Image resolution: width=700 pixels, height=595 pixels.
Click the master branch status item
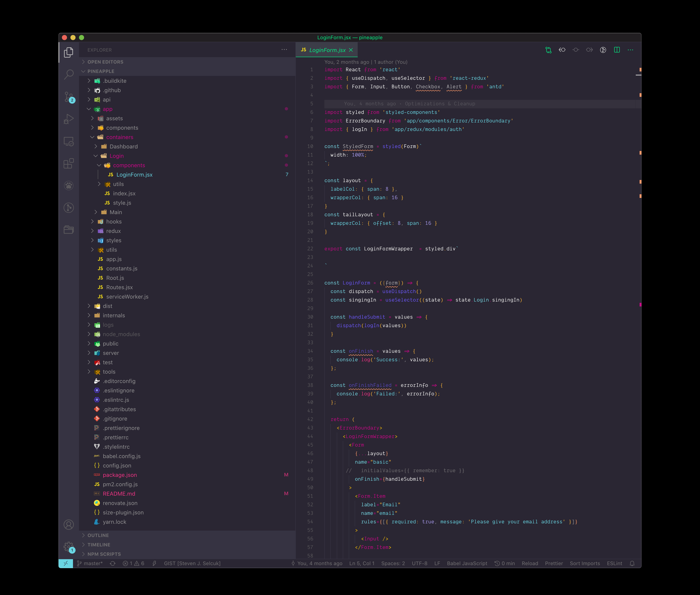click(x=90, y=563)
